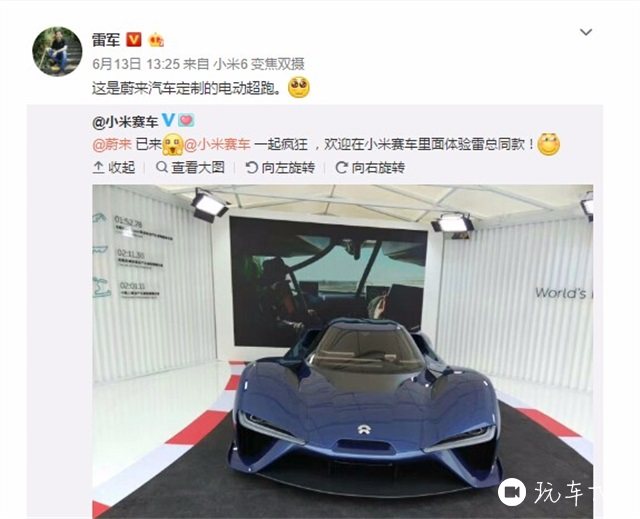The image size is (640, 519).
Task: Open Lei Jun's profile avatar photo
Action: click(x=57, y=51)
